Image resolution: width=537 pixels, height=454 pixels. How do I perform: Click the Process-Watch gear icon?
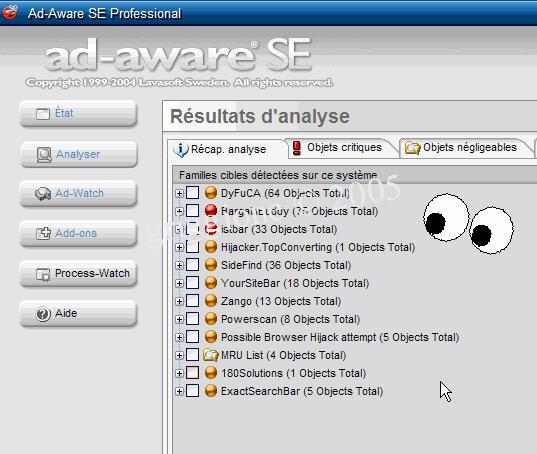tap(43, 274)
